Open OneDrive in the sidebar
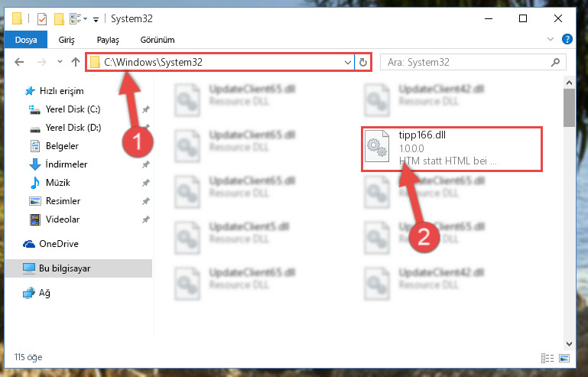 pos(59,244)
